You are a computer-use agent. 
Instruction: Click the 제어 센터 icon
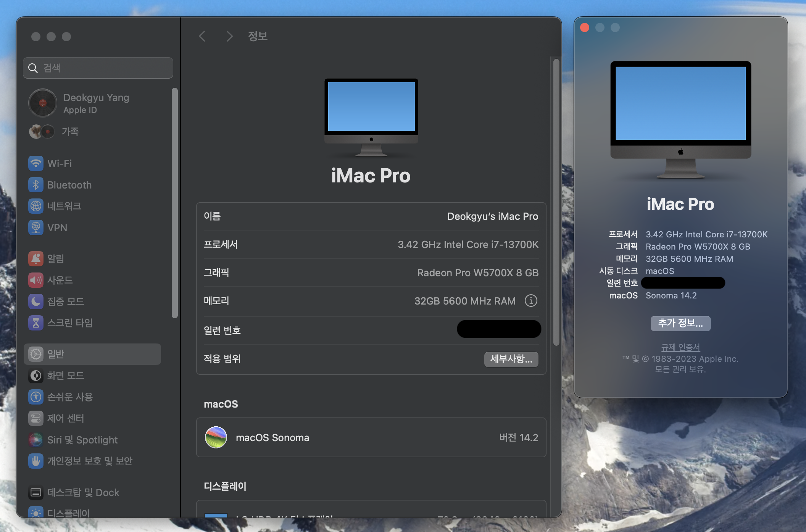[36, 418]
